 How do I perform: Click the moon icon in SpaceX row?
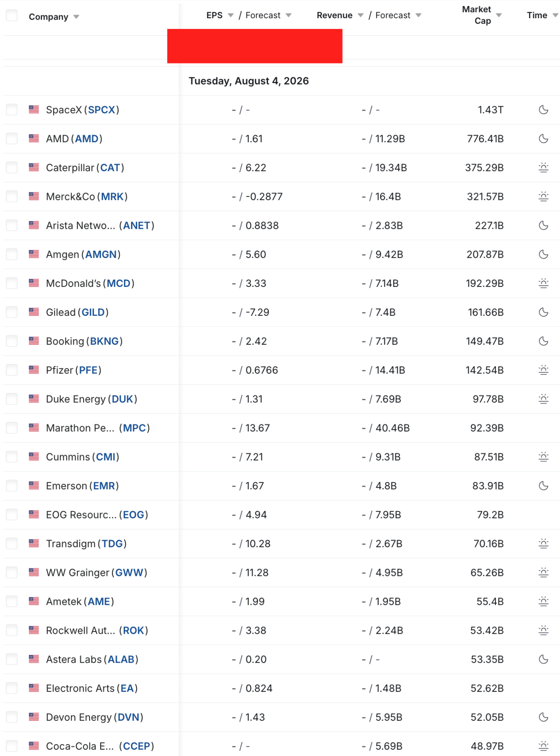(543, 110)
